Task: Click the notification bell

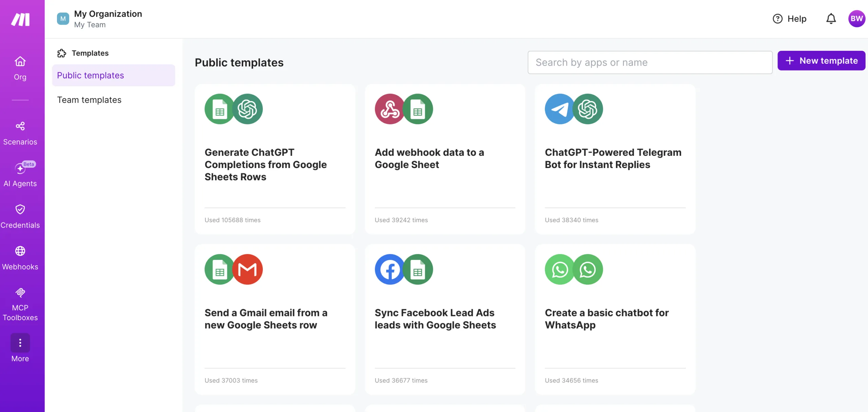Action: (831, 19)
